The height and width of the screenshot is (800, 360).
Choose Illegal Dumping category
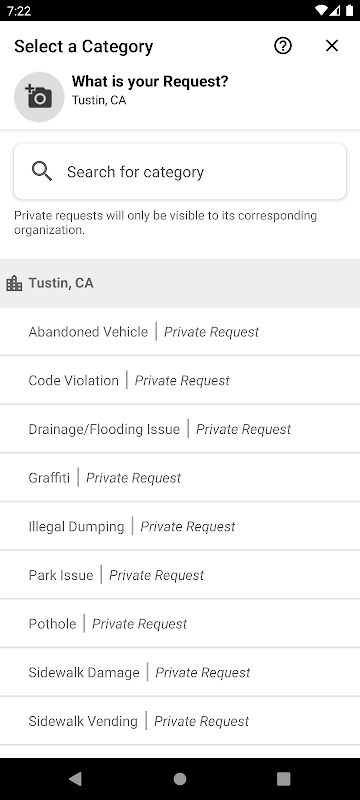pos(180,527)
